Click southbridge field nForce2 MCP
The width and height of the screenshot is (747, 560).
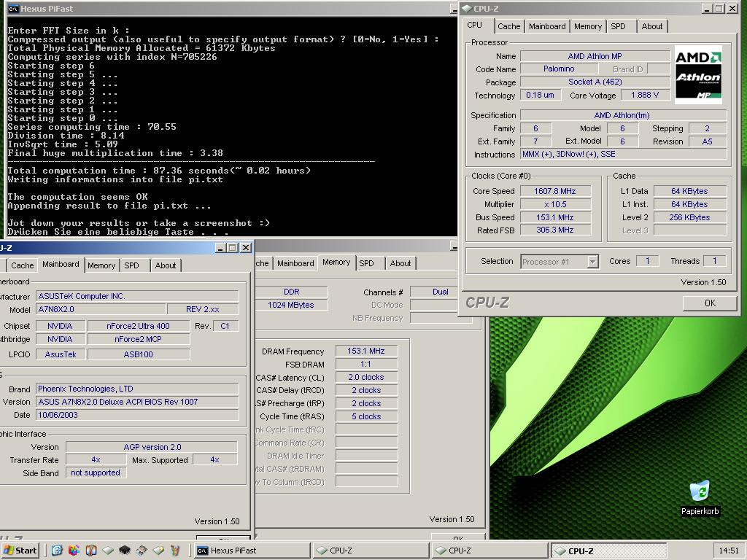138,340
